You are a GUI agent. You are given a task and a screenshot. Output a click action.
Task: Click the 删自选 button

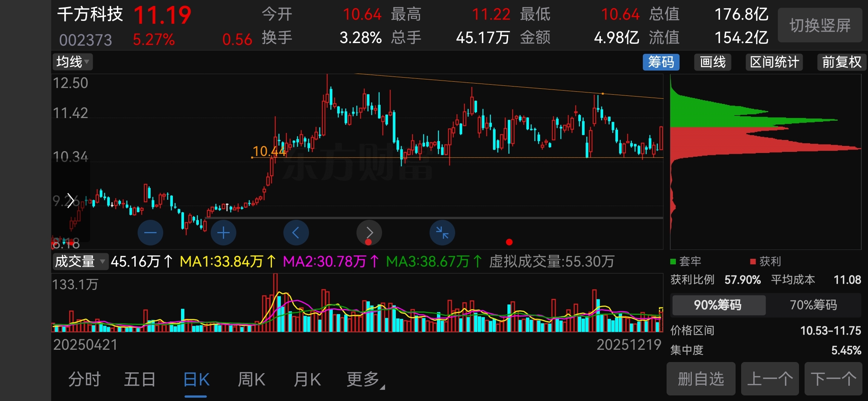701,379
